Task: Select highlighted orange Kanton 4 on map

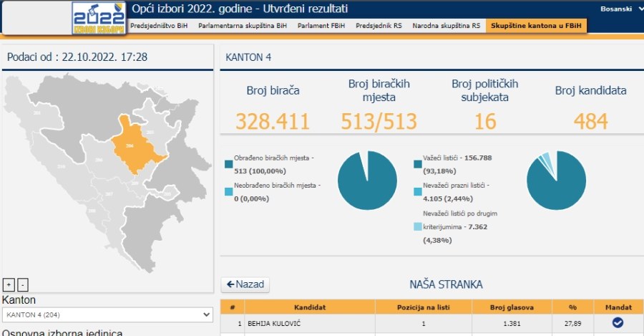Action: point(136,143)
